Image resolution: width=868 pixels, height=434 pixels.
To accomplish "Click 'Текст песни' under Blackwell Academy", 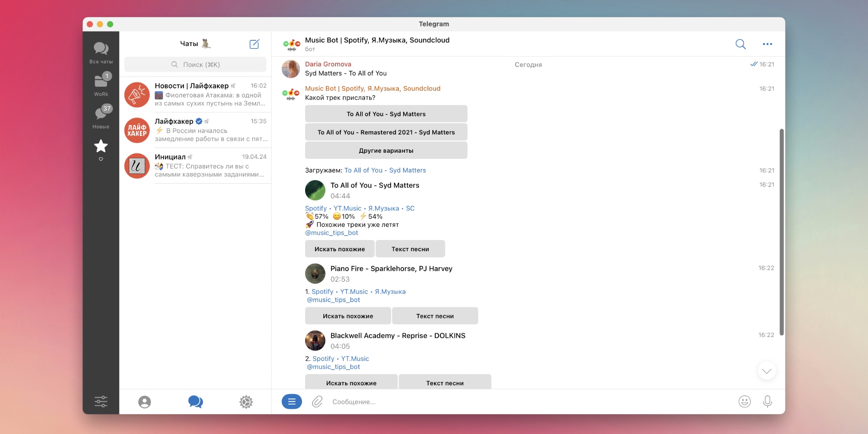I will tap(445, 382).
